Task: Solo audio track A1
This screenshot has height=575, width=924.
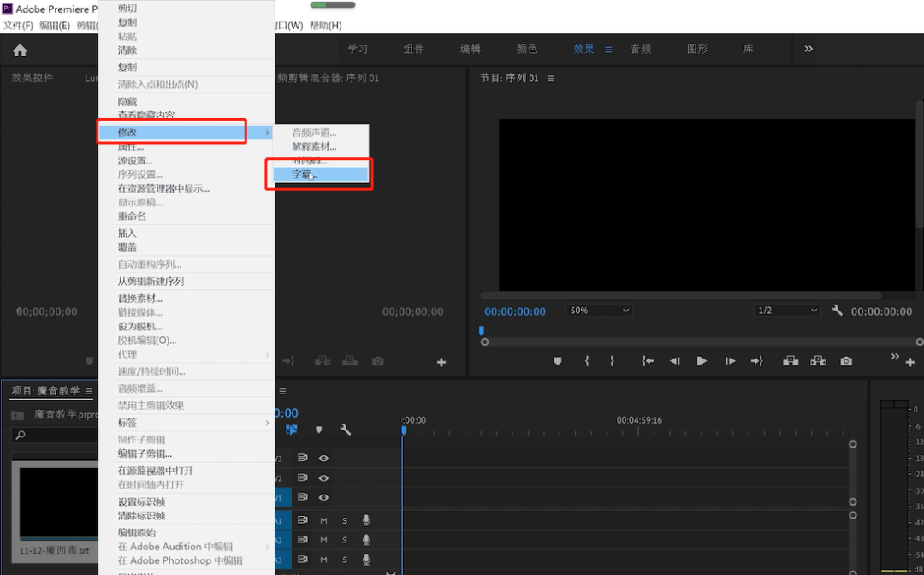Action: point(345,520)
